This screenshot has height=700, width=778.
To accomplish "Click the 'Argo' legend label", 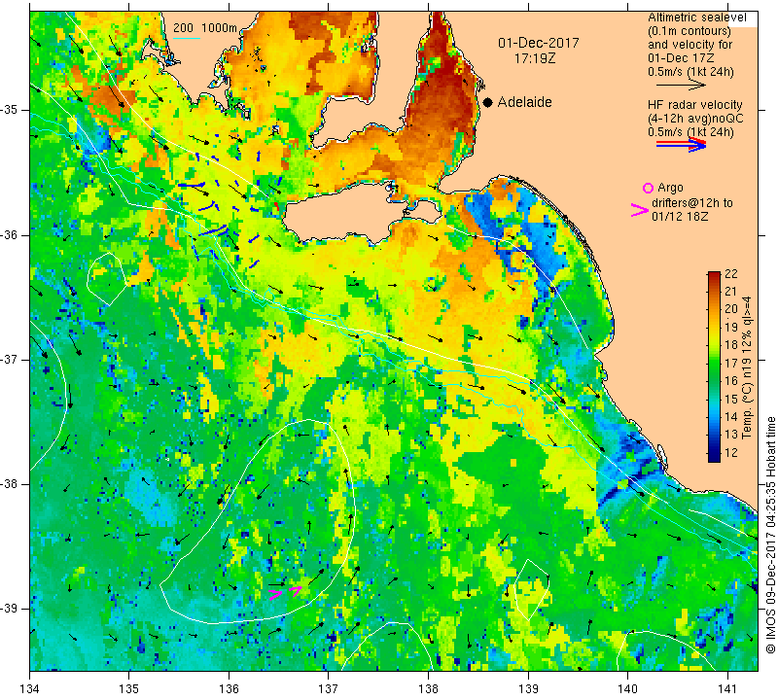I will [670, 188].
